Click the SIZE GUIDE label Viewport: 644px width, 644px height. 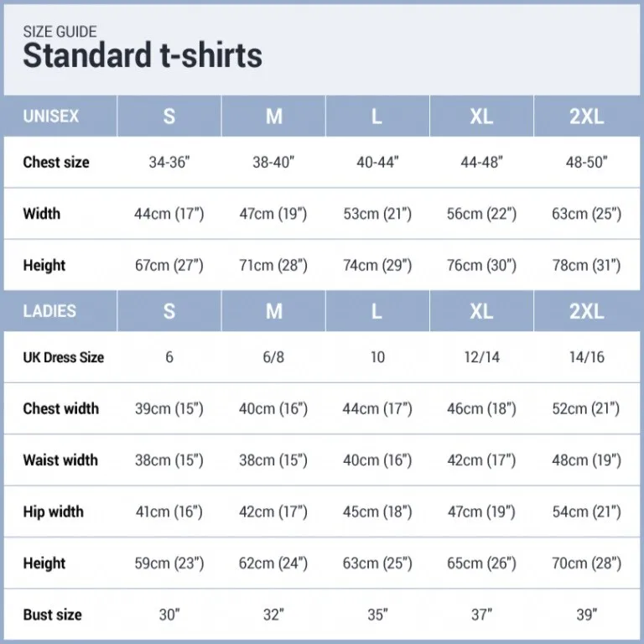click(60, 32)
